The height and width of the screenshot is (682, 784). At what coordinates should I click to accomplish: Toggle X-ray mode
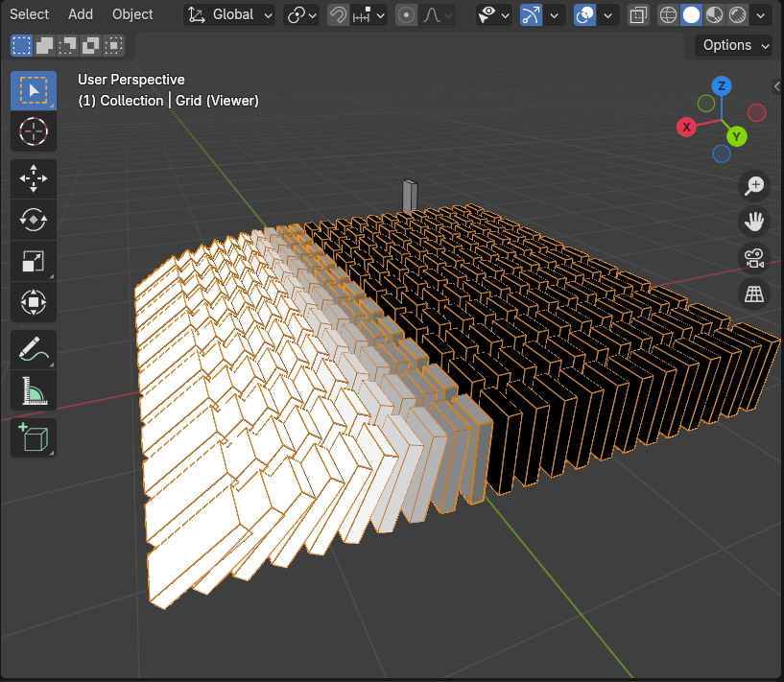click(638, 15)
